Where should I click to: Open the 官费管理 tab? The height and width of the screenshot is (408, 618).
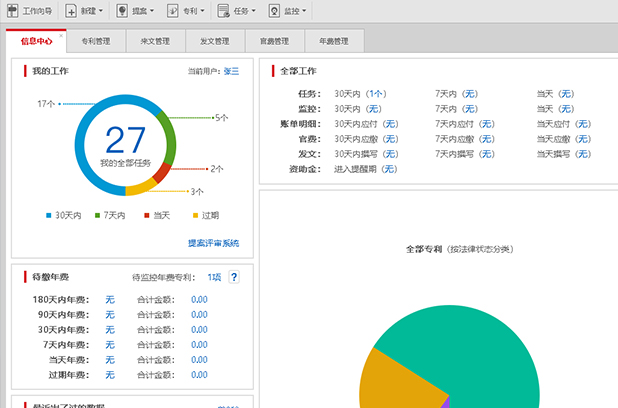click(274, 42)
